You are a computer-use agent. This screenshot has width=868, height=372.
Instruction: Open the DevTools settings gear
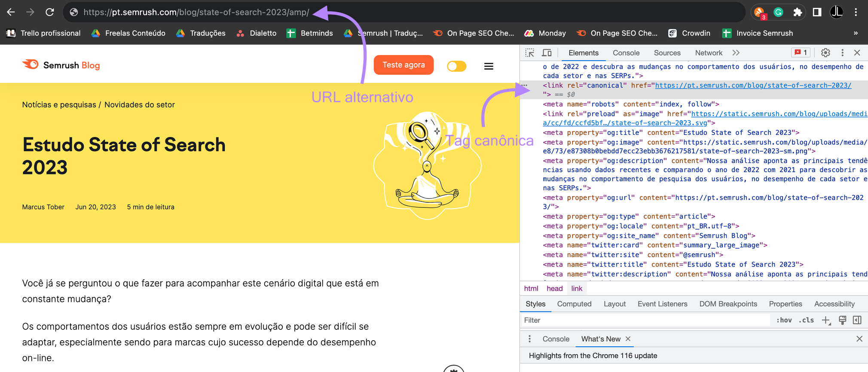pos(825,52)
